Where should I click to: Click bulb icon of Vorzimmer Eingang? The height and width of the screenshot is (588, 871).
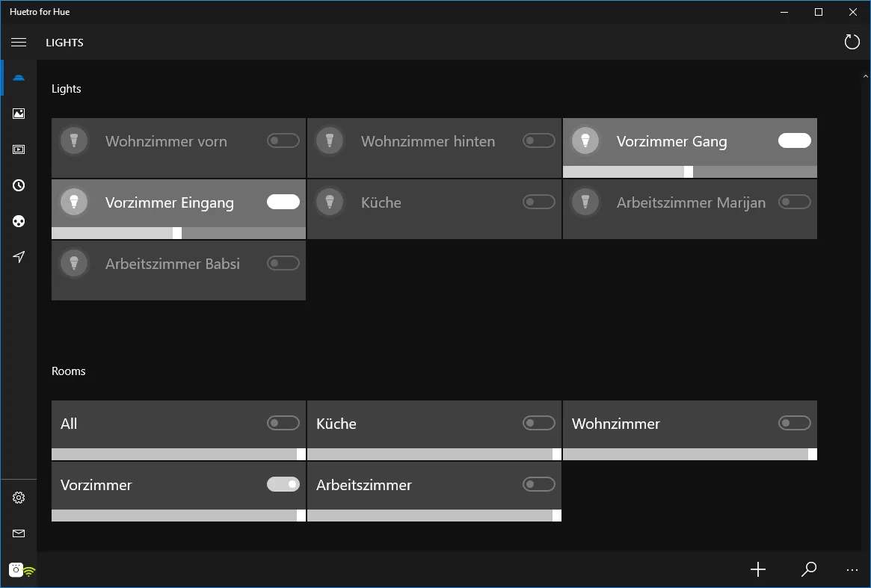[x=74, y=202]
